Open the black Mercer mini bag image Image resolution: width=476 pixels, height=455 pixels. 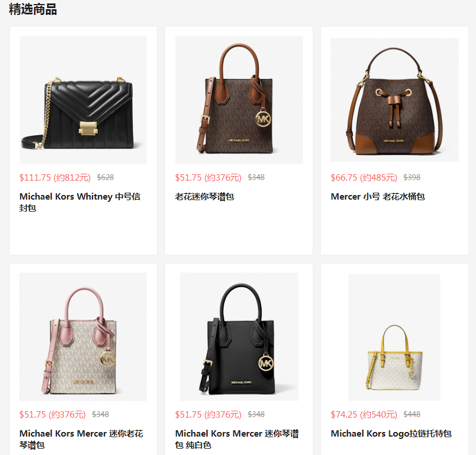pyautogui.click(x=239, y=337)
